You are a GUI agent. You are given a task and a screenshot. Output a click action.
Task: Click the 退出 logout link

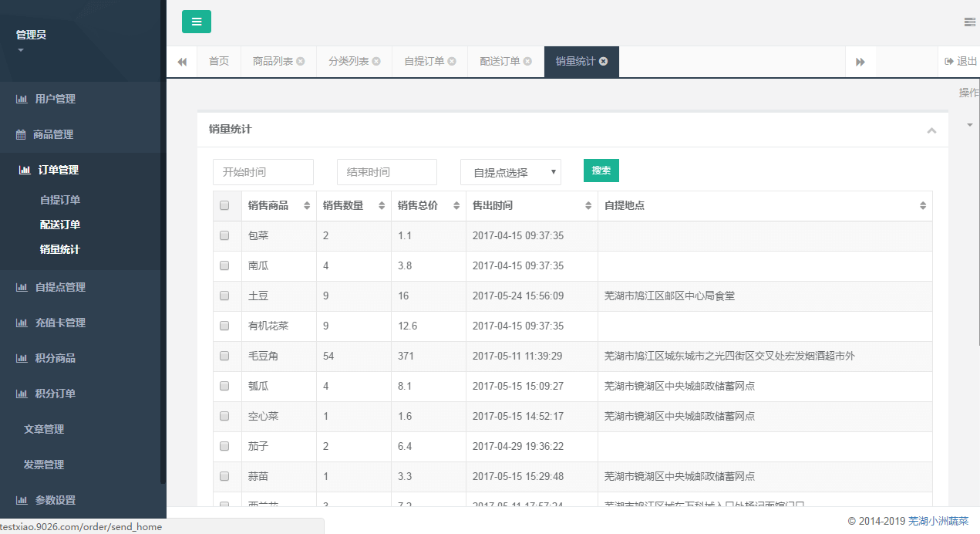[x=961, y=62]
